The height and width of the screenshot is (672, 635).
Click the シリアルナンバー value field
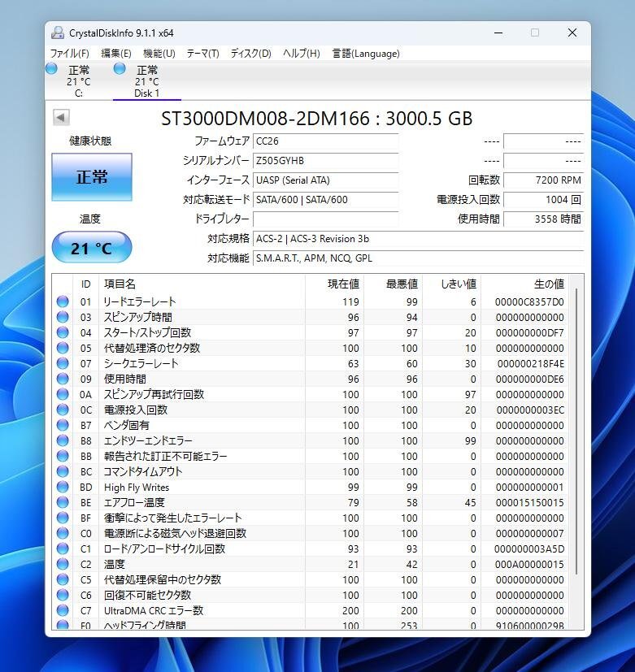click(x=325, y=161)
